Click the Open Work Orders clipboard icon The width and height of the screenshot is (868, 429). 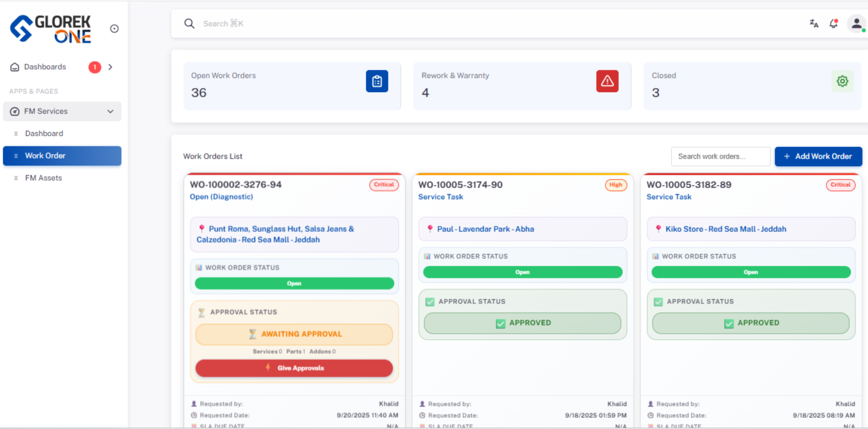(x=377, y=81)
